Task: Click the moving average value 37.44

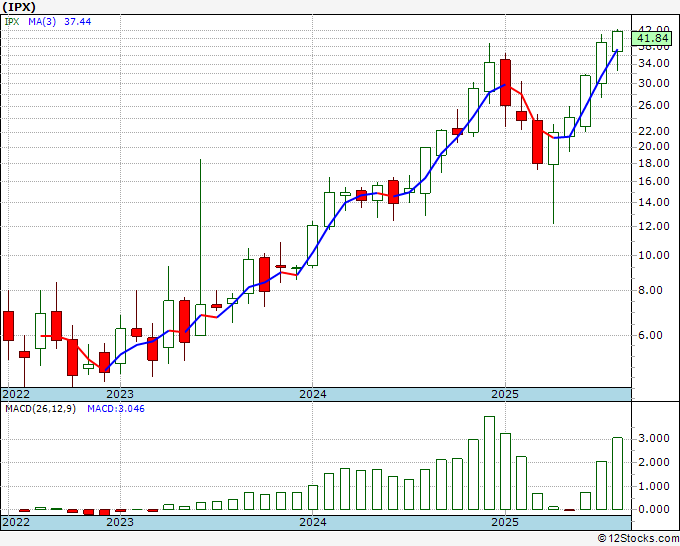Action: [x=78, y=21]
